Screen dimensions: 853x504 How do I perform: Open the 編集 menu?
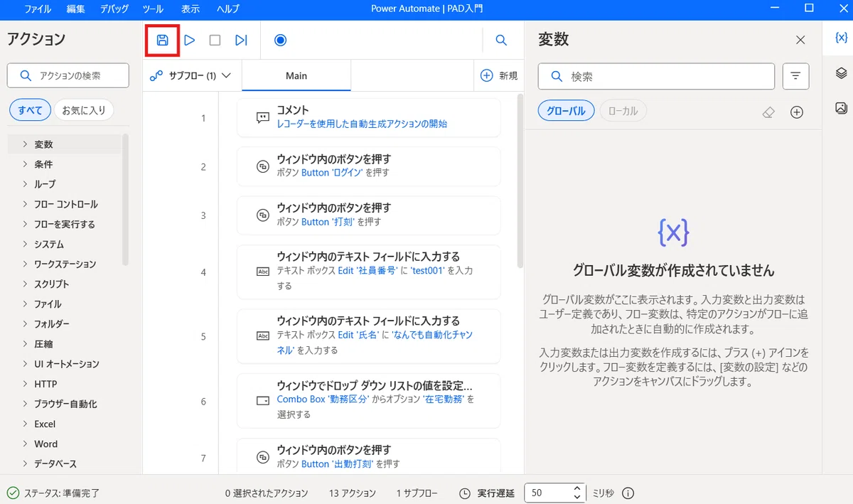click(75, 9)
